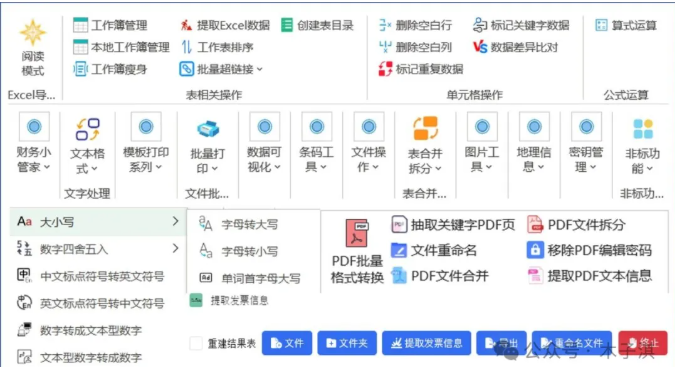Click 删除空白列 delete blank columns

click(415, 47)
